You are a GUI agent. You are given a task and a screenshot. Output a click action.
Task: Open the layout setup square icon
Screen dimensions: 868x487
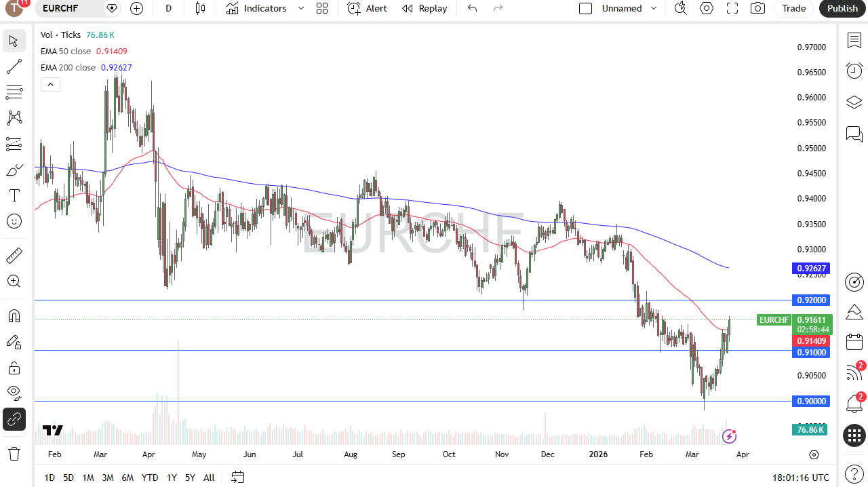[586, 8]
